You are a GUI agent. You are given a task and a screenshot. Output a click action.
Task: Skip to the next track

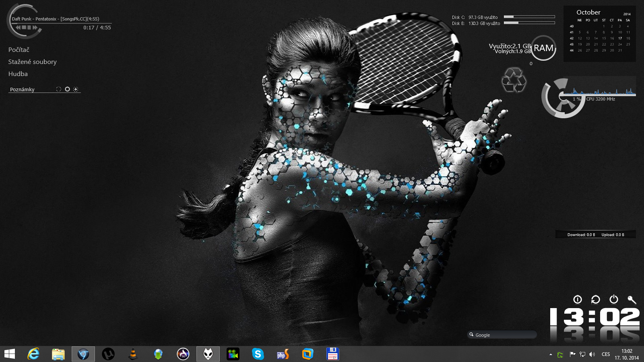[x=35, y=27]
